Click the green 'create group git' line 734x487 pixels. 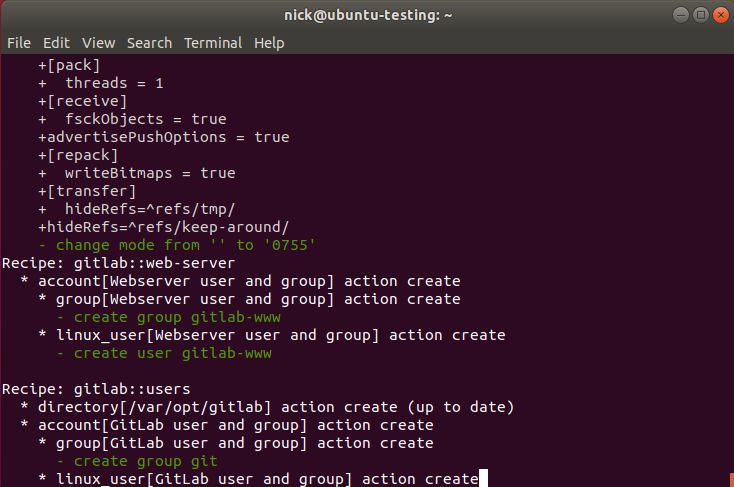point(137,461)
